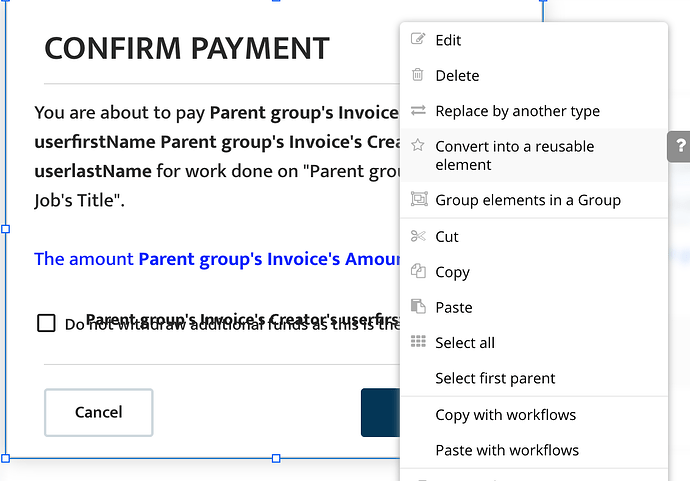Click the star icon for reusable element
The width and height of the screenshot is (690, 481).
click(418, 145)
